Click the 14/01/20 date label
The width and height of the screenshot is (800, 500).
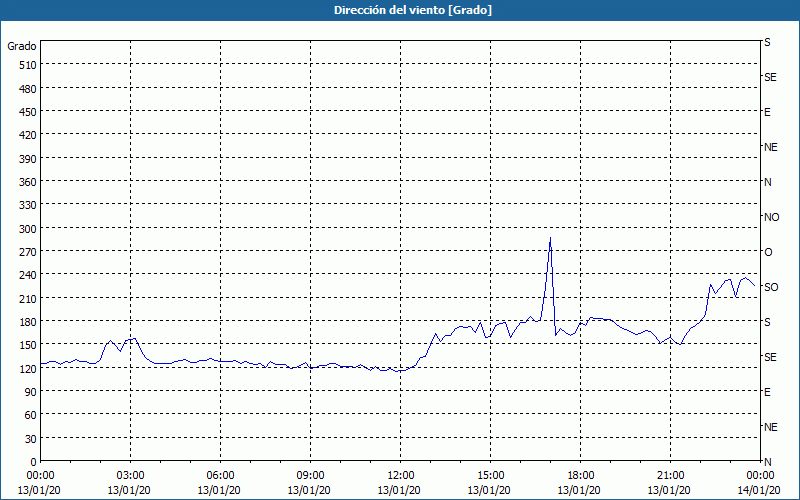coord(760,490)
